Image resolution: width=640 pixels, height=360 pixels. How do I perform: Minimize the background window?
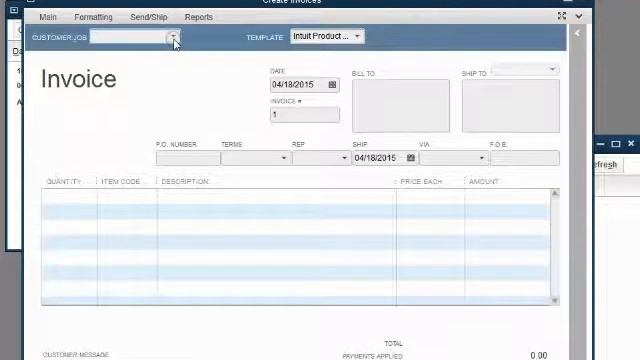pyautogui.click(x=600, y=144)
